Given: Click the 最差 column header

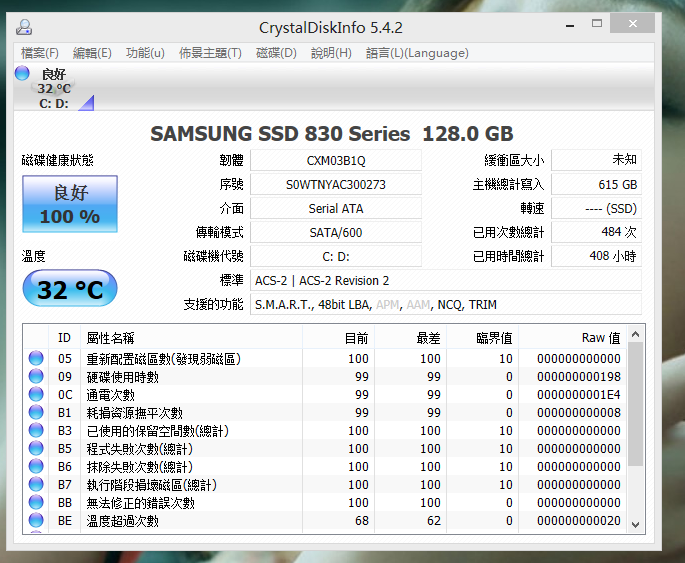Looking at the screenshot, I should (x=410, y=337).
